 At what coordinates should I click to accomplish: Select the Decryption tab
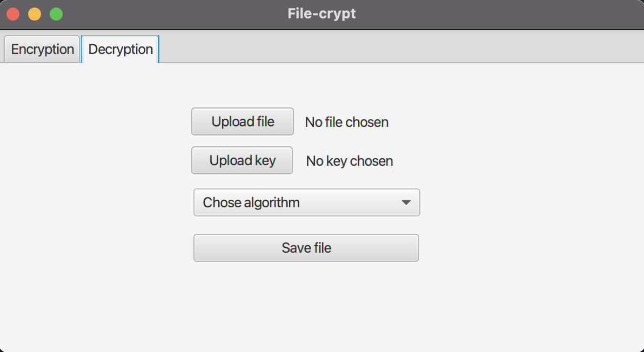tap(120, 49)
